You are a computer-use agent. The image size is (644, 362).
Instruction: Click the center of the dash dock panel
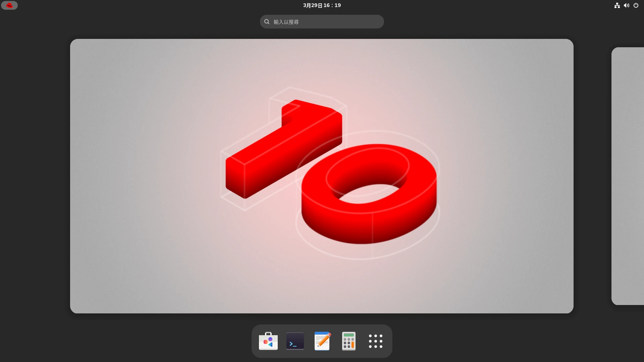point(321,341)
